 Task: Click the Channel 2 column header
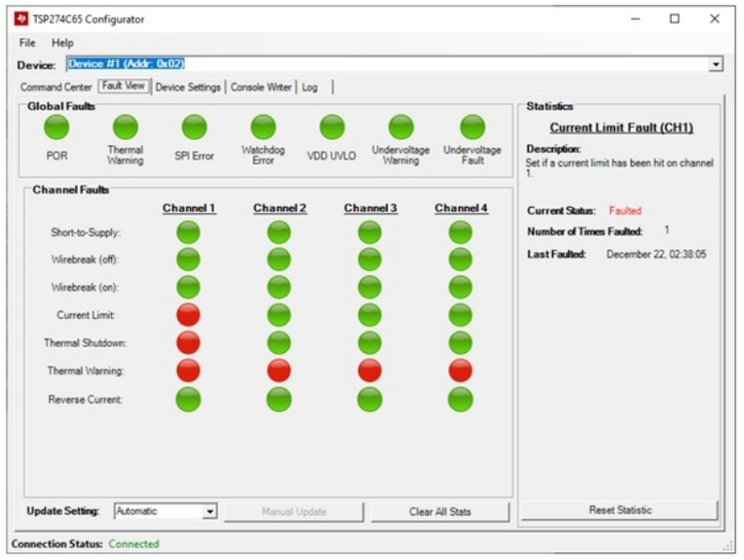(280, 208)
